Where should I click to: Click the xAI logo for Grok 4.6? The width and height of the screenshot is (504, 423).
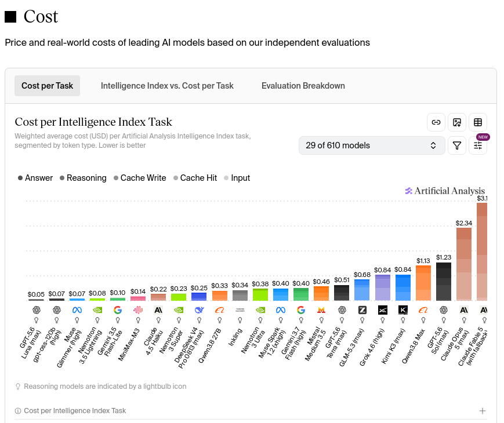tap(383, 310)
